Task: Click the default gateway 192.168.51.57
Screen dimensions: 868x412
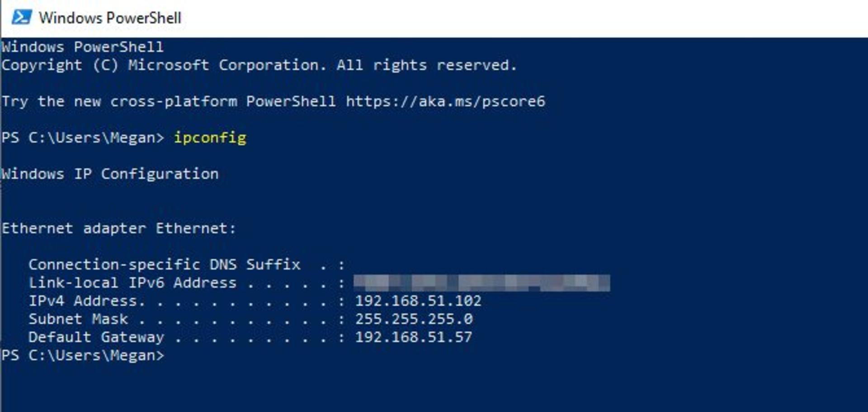Action: pos(414,337)
